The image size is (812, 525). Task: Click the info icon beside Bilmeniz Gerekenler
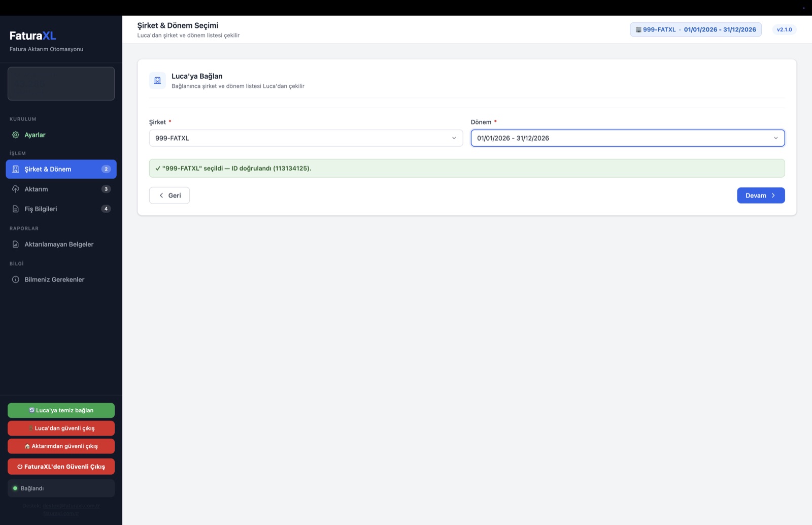(x=16, y=280)
